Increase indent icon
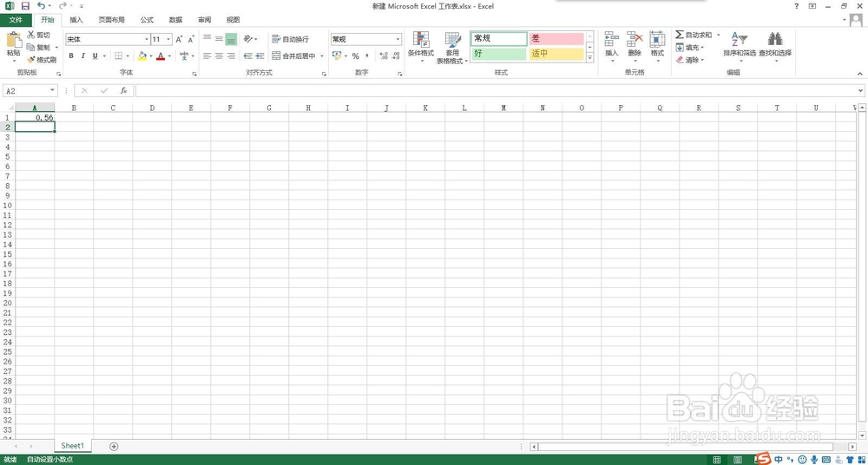This screenshot has width=868, height=465. point(260,56)
